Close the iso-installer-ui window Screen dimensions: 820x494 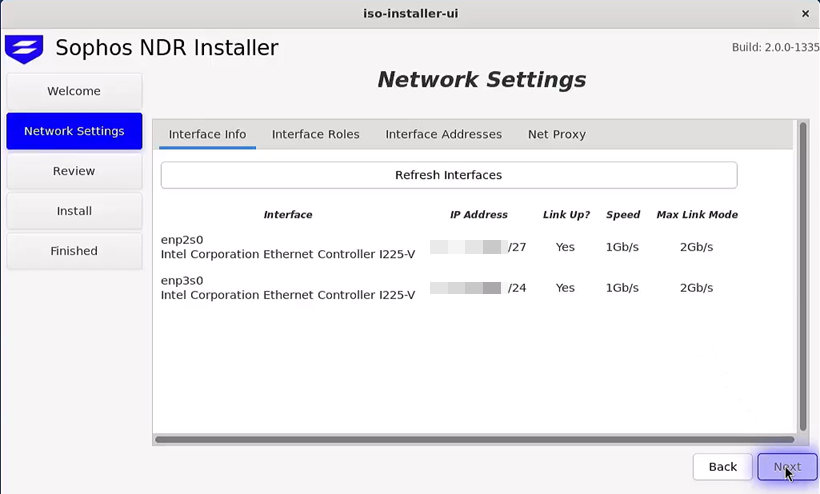click(805, 14)
